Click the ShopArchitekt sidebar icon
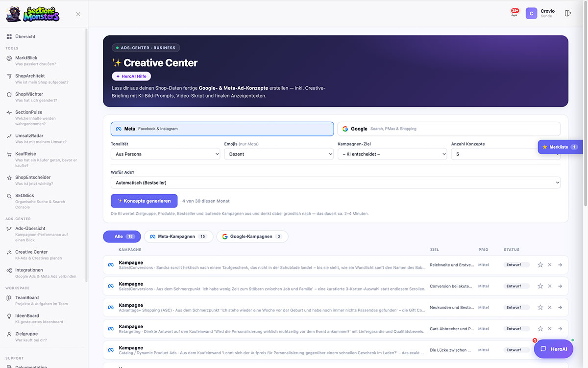Viewport: 588px width, 368px height. [x=9, y=76]
